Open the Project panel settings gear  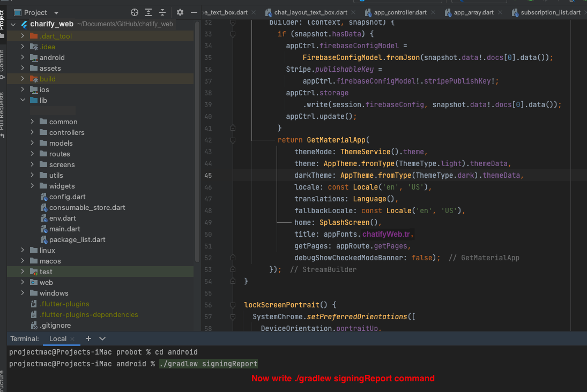(x=180, y=12)
